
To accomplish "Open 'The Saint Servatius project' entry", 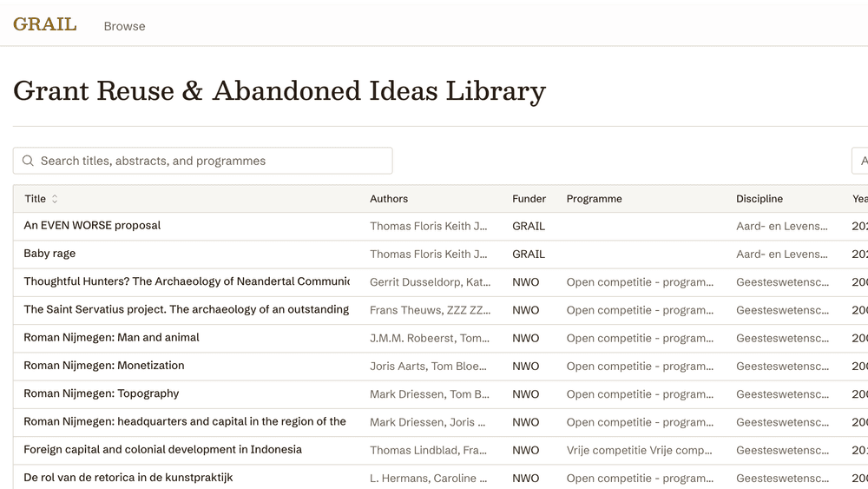I will 186,309.
